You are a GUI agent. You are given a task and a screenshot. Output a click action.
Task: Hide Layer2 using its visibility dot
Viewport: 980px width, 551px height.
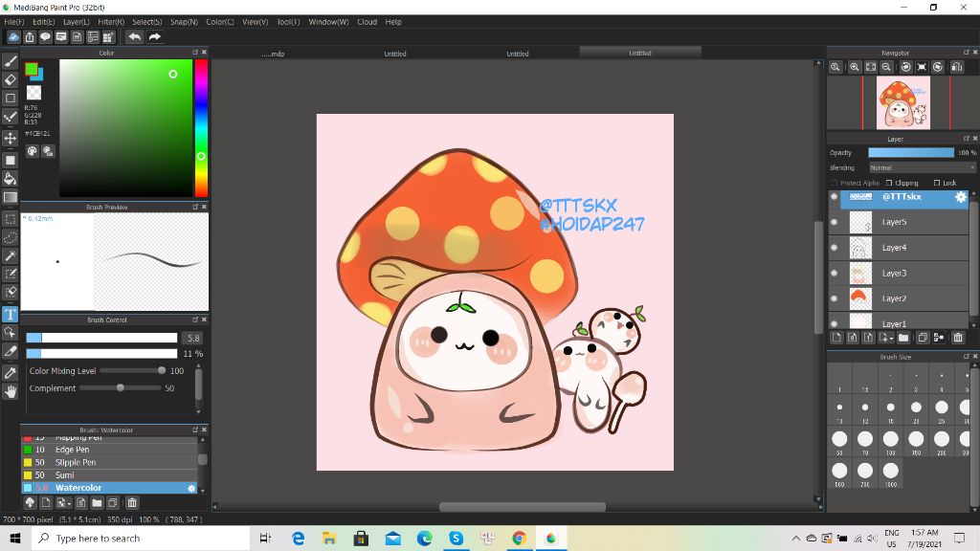(x=834, y=298)
